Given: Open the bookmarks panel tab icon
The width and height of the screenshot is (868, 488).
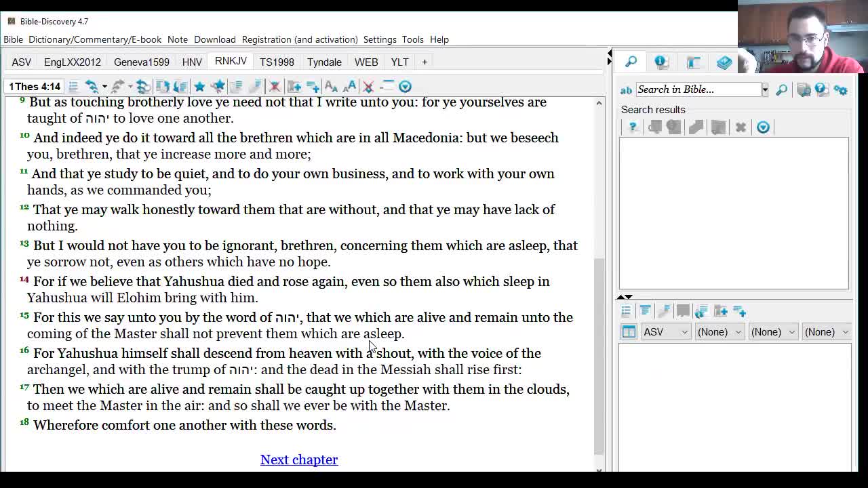Looking at the screenshot, I should 693,62.
